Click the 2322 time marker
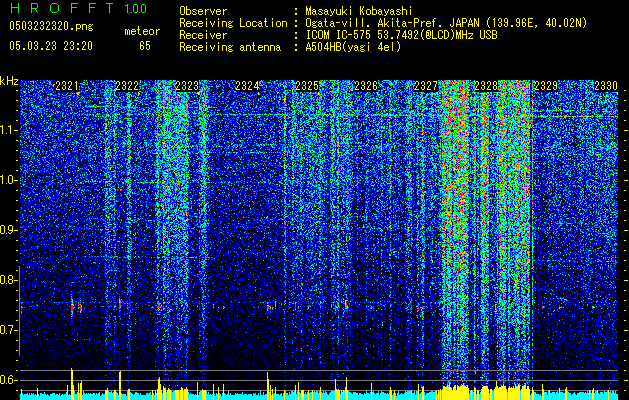The image size is (629, 400). coord(127,86)
